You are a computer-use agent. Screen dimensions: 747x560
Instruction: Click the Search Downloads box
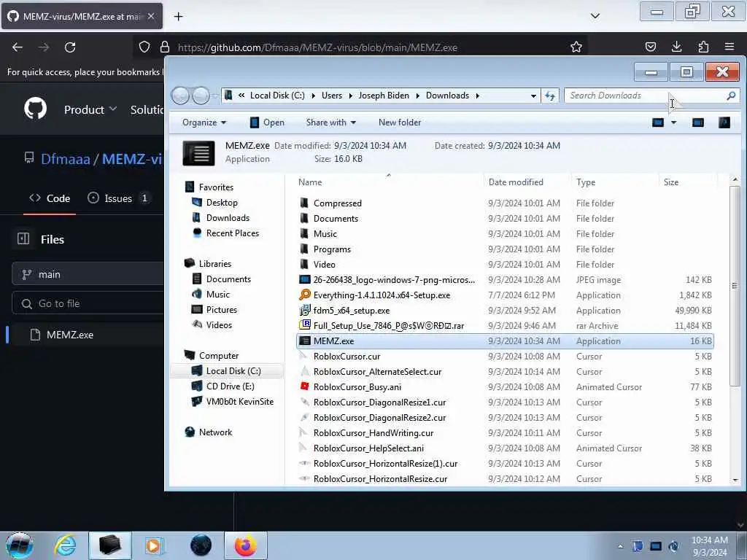coord(651,96)
